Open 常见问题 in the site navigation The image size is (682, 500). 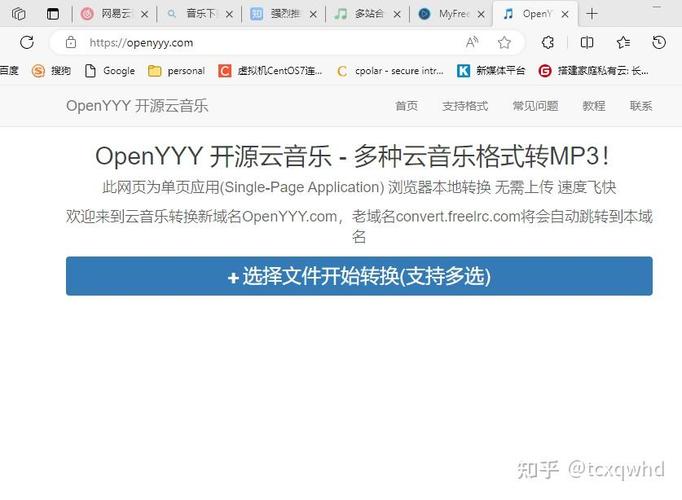pos(535,106)
